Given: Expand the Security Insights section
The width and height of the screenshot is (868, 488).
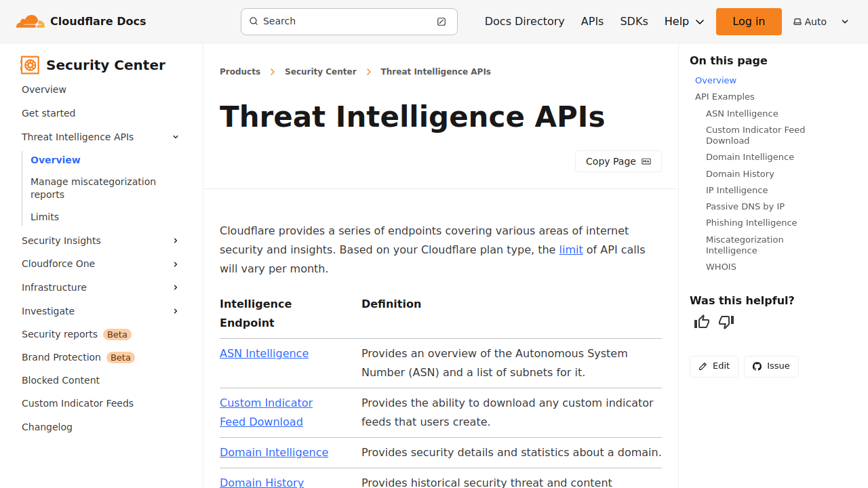Looking at the screenshot, I should point(176,241).
